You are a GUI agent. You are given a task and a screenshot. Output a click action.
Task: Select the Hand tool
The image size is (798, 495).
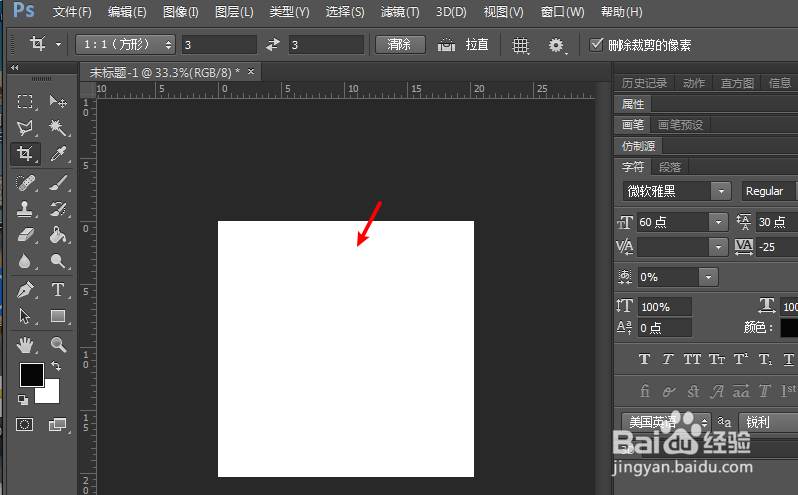click(25, 345)
